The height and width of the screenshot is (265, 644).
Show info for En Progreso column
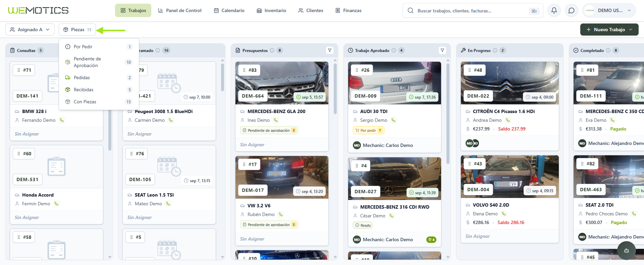495,50
